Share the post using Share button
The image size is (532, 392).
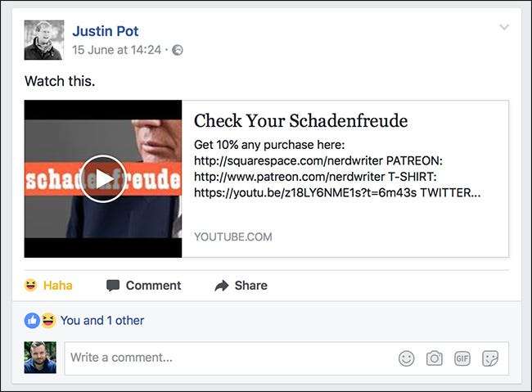pyautogui.click(x=241, y=286)
